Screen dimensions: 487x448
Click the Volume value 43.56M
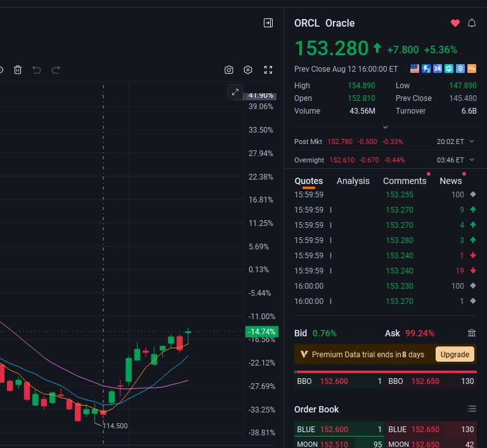tap(362, 111)
